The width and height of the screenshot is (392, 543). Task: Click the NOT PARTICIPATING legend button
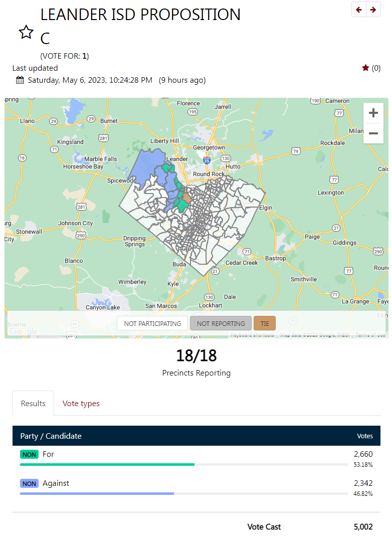(x=152, y=323)
